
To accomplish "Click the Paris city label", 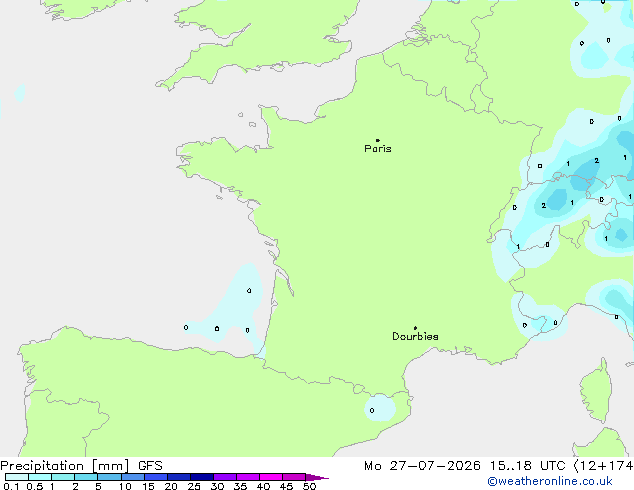I will coord(378,149).
